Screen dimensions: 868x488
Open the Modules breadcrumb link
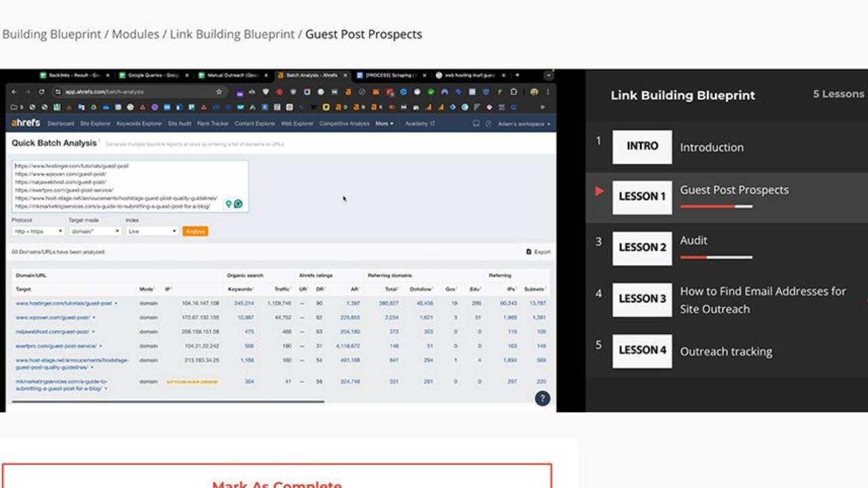[136, 34]
